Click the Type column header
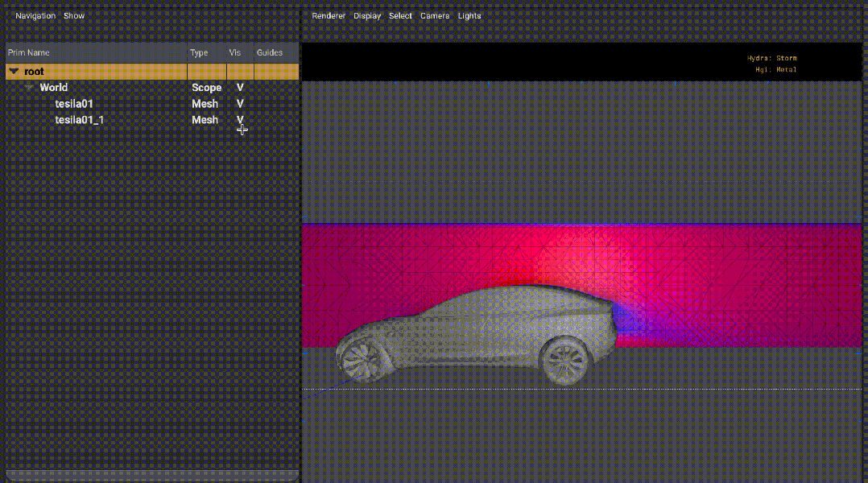Viewport: 868px width, 483px height. click(199, 53)
